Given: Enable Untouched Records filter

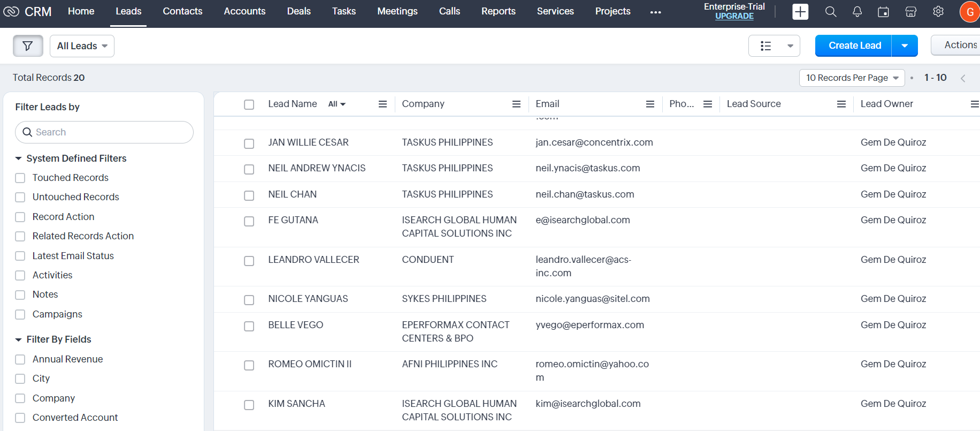Looking at the screenshot, I should click(x=20, y=197).
